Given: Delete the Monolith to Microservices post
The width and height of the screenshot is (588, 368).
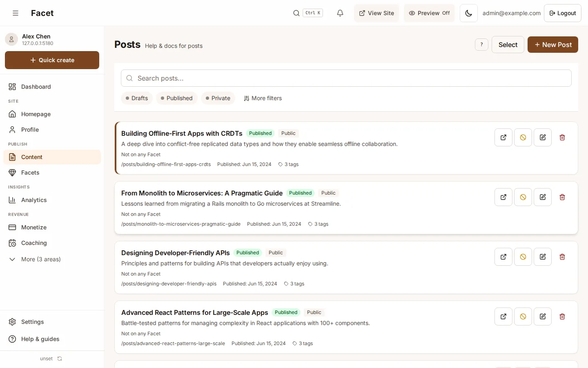Looking at the screenshot, I should [x=562, y=197].
